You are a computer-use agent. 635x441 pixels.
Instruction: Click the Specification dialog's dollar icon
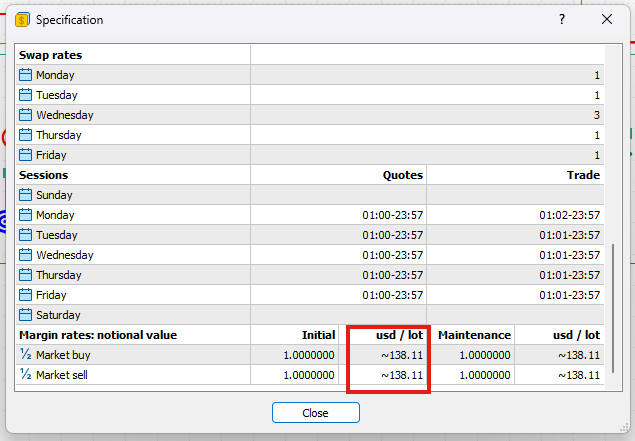(x=22, y=20)
